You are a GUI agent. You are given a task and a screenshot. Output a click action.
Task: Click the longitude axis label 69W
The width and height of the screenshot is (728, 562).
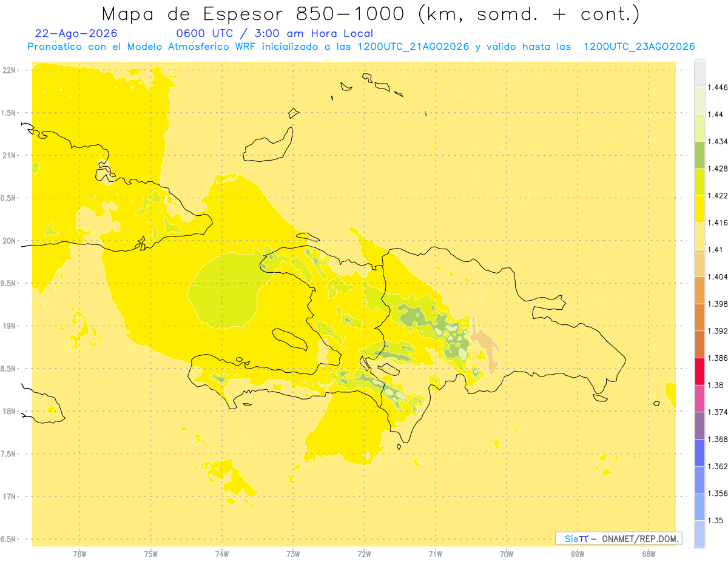(578, 554)
